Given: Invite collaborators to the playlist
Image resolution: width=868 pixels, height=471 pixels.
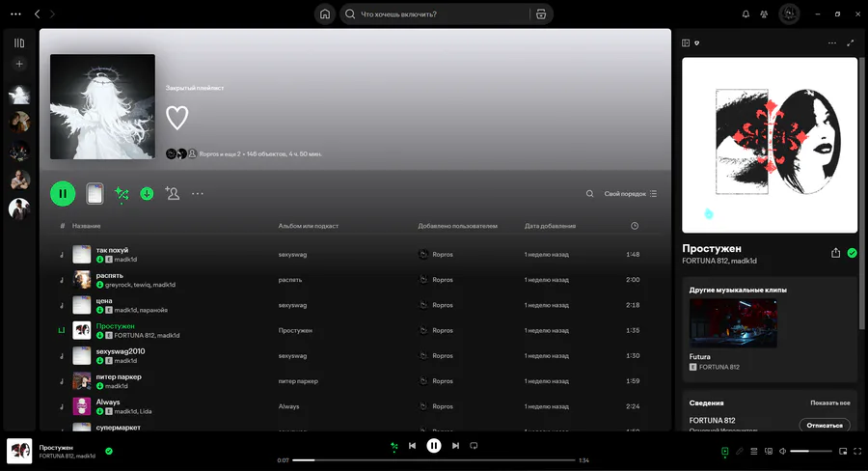Looking at the screenshot, I should click(173, 193).
